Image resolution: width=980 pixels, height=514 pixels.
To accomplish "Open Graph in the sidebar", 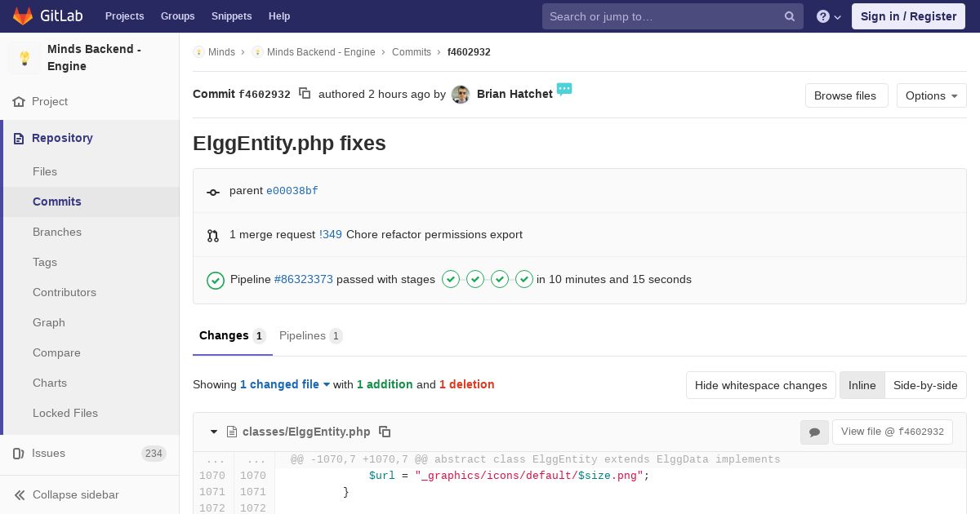I will click(x=49, y=322).
